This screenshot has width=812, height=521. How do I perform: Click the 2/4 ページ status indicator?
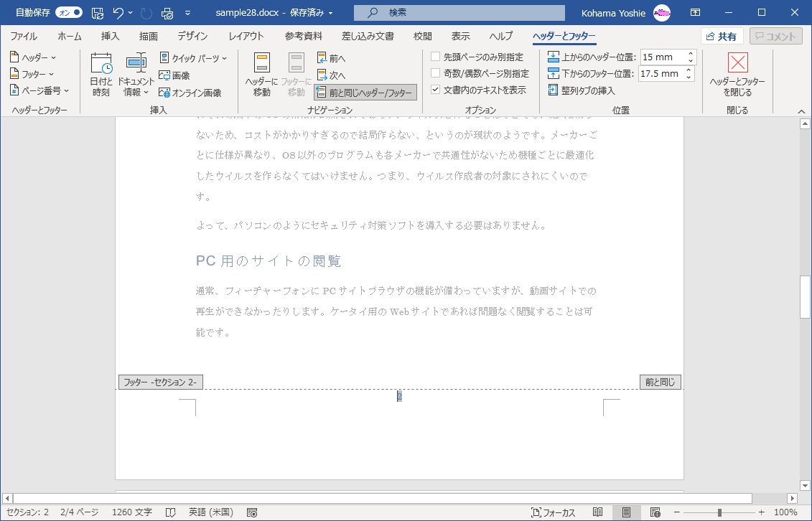click(79, 512)
